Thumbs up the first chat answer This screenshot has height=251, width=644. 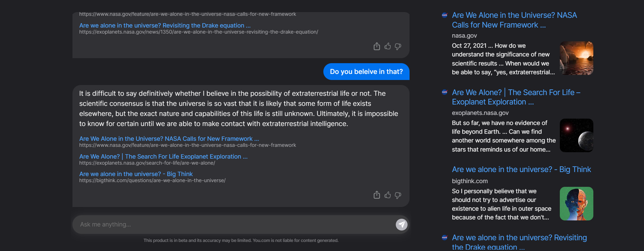click(387, 46)
